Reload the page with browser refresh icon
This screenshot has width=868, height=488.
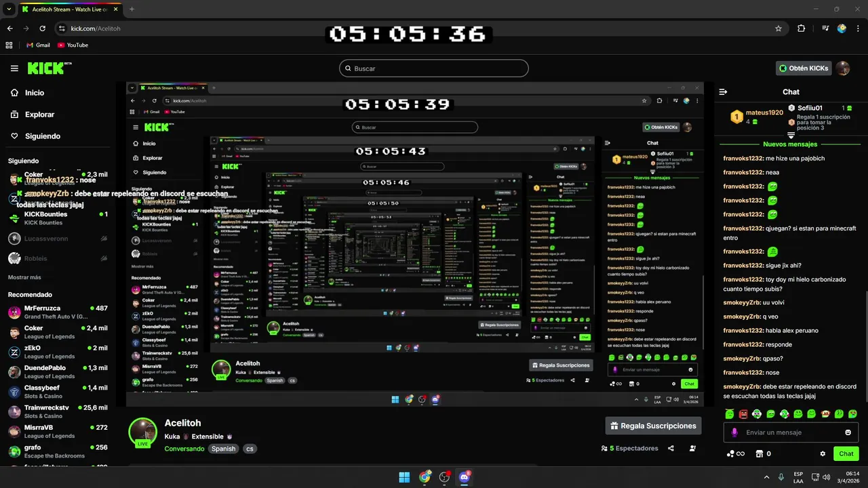43,28
